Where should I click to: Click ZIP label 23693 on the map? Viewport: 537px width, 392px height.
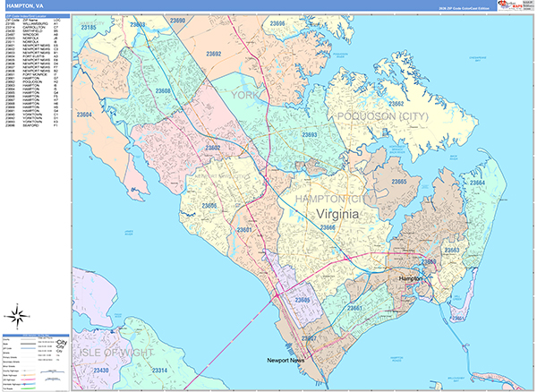point(310,135)
